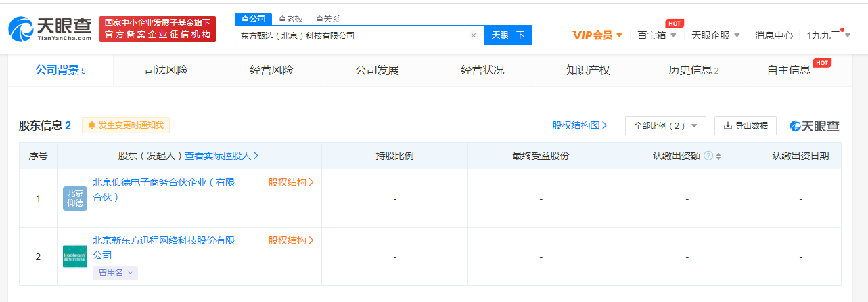This screenshot has width=868, height=302.
Task: Open 股权结构 for 北京新东方迅程 row
Action: (291, 240)
